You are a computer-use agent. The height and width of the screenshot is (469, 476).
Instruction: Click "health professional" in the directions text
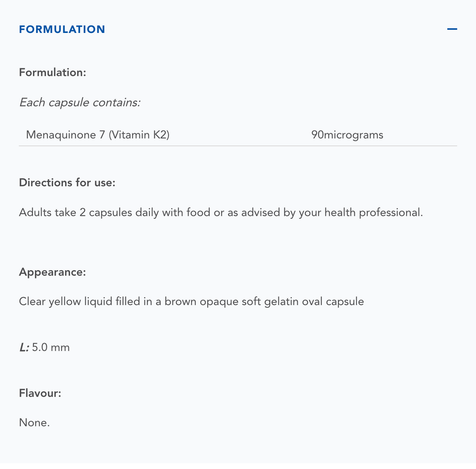[373, 213]
